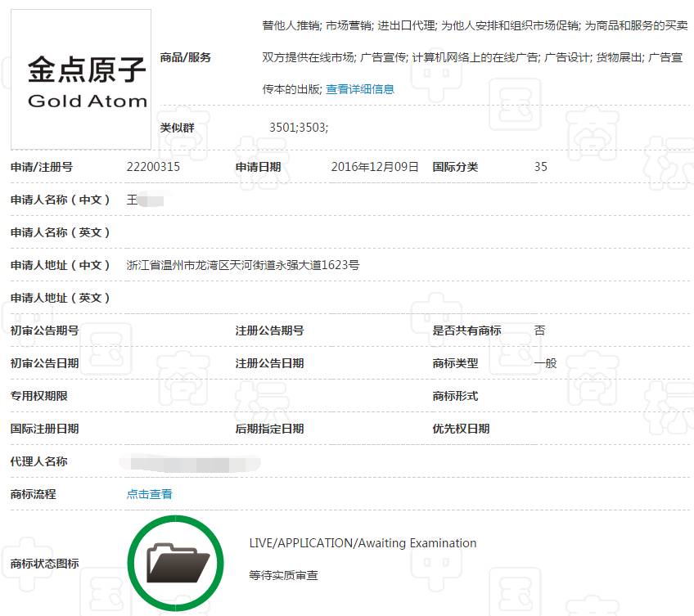Image resolution: width=694 pixels, height=616 pixels.
Task: Open 点击查看 under 商标流程
Action: click(149, 494)
